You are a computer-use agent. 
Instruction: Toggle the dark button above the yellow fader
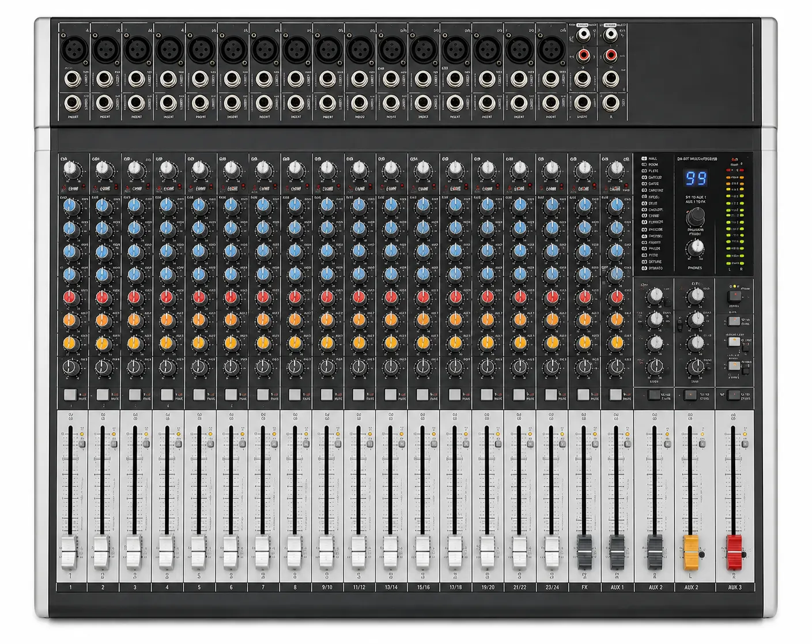[x=690, y=396]
